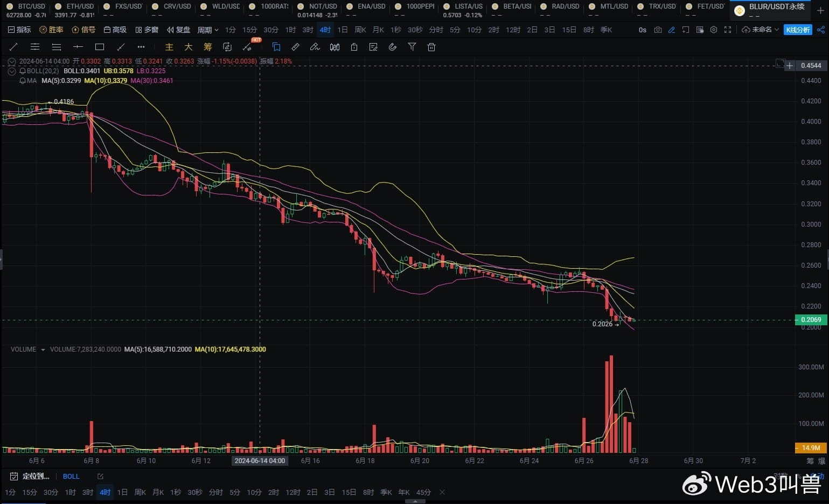
Task: Pick the horizontal ray line tool
Action: (x=78, y=47)
